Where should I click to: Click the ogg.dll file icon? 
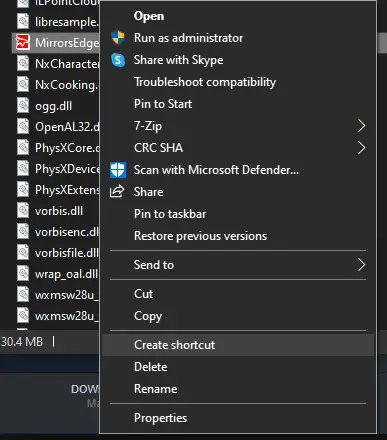(x=23, y=106)
